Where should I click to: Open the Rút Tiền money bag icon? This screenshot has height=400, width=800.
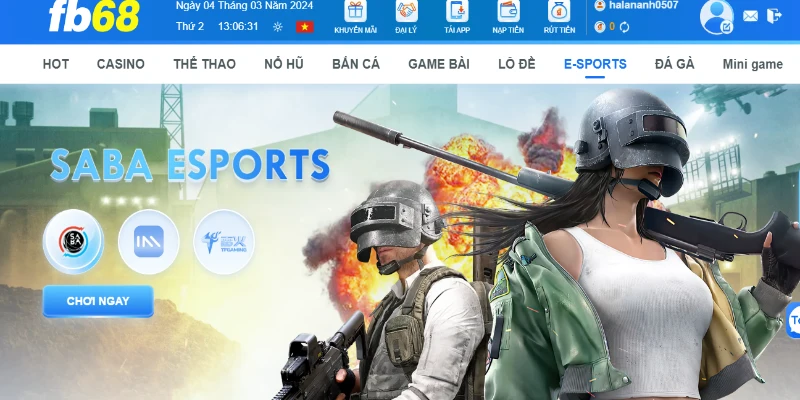[559, 11]
